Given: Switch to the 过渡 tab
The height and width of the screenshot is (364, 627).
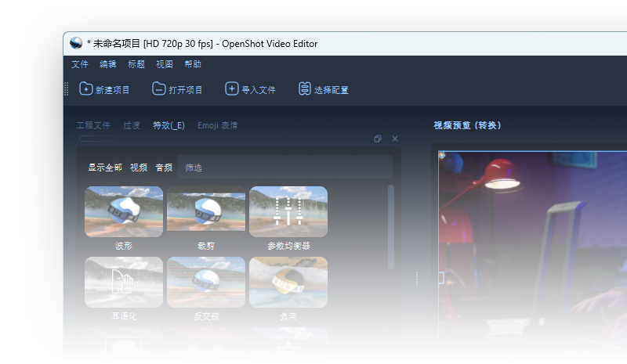Looking at the screenshot, I should pyautogui.click(x=132, y=125).
